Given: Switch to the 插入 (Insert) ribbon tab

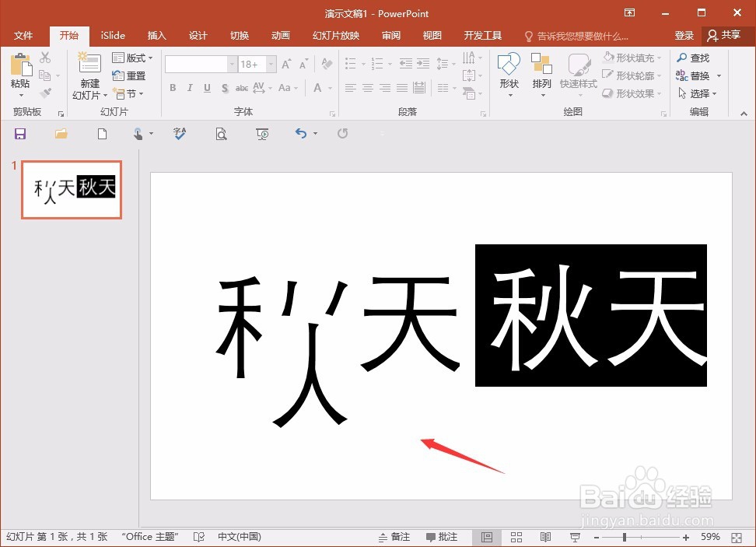Looking at the screenshot, I should (156, 35).
